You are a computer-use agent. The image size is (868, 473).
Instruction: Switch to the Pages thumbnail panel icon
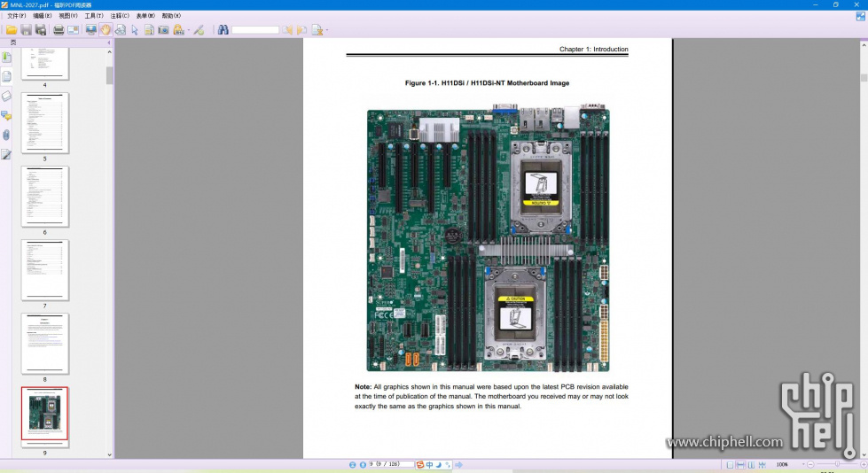[x=6, y=77]
